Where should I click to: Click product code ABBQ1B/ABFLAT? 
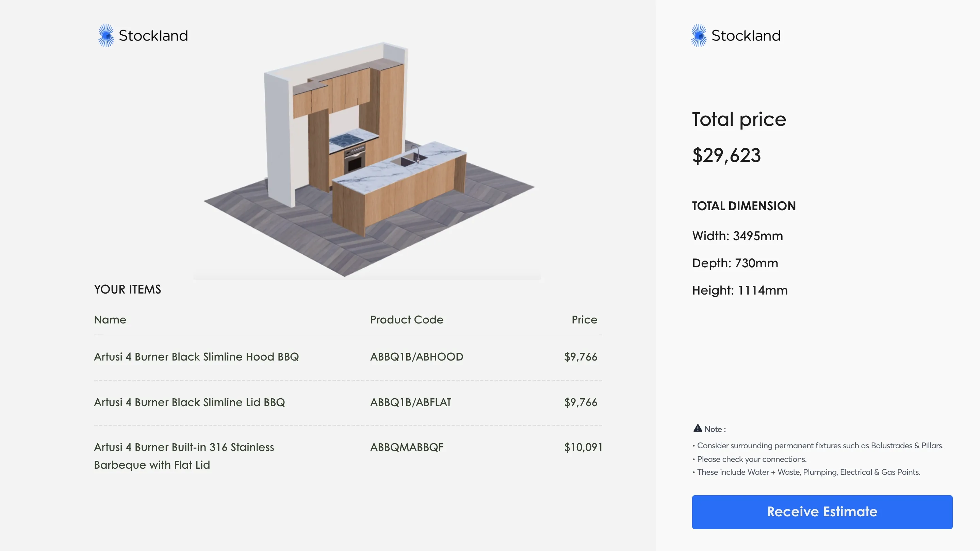point(410,402)
